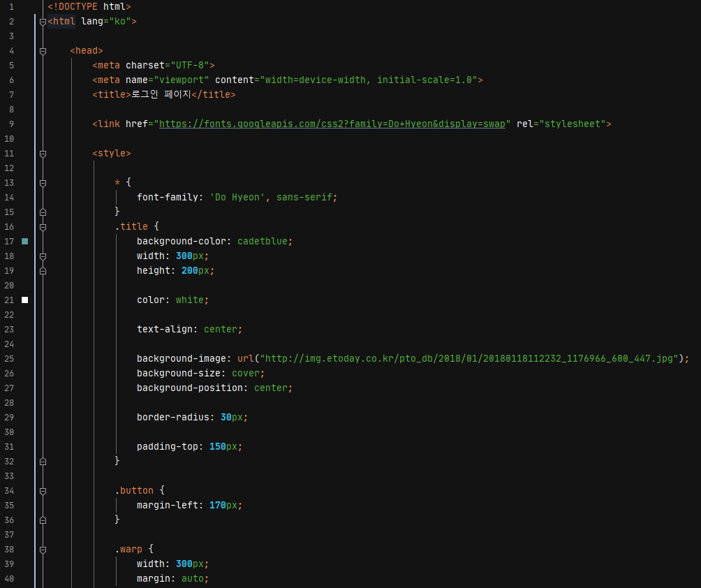Click line number 40 in gutter
701x588 pixels.
(x=9, y=579)
